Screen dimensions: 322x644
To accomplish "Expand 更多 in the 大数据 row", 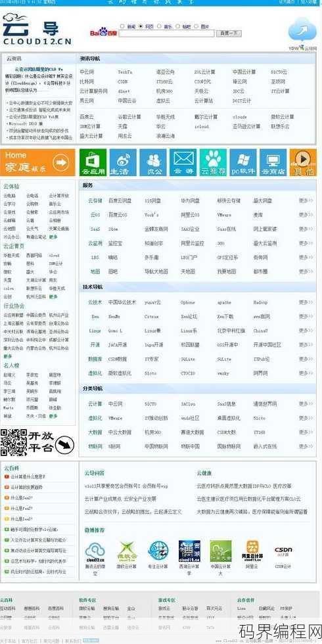I will click(306, 432).
